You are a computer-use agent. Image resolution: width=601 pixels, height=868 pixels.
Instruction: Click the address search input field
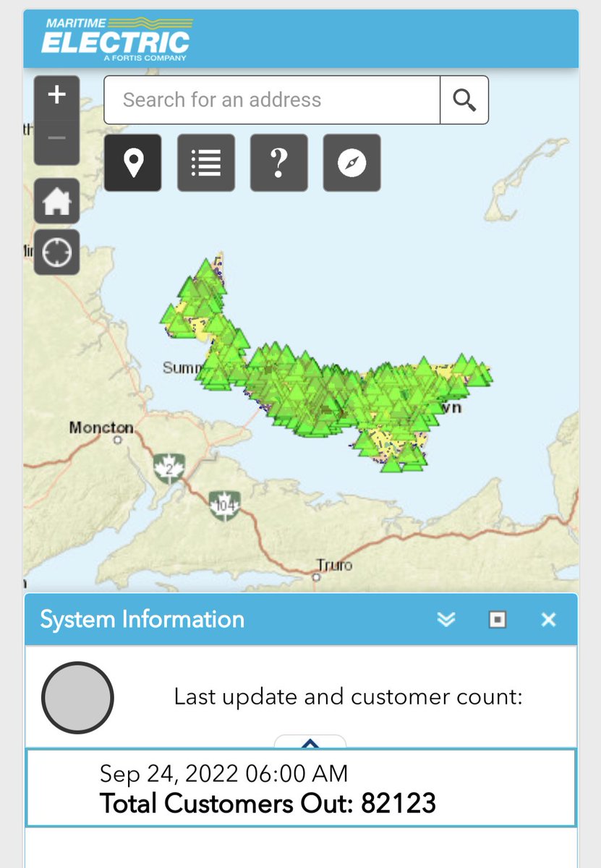click(x=271, y=100)
